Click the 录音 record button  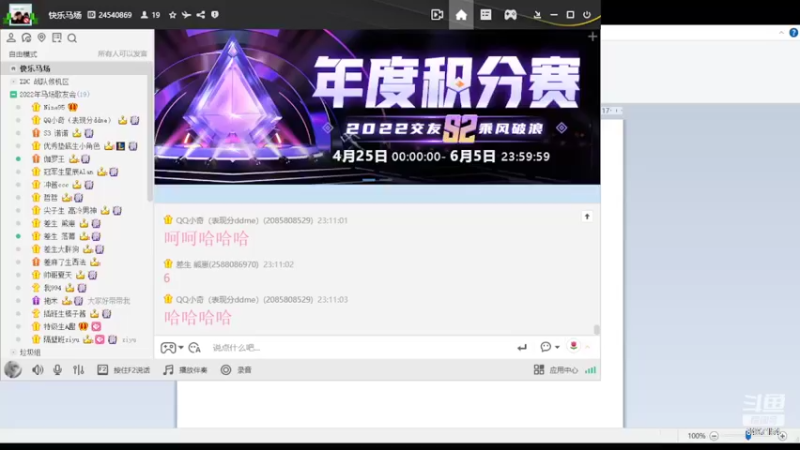tap(236, 370)
